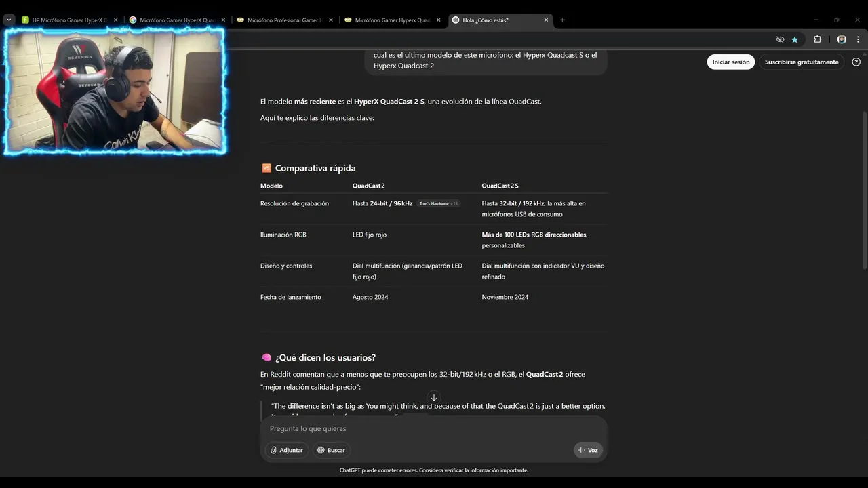Open the help question mark icon

[856, 62]
